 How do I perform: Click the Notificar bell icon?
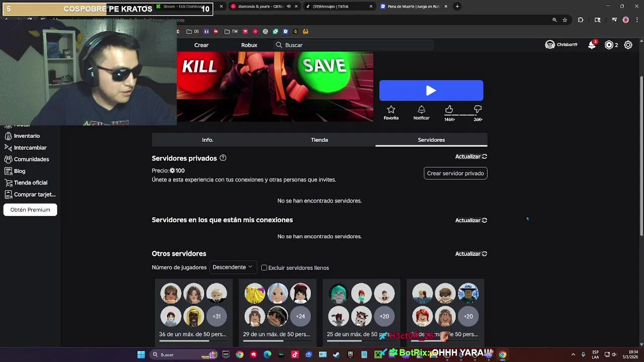click(422, 113)
